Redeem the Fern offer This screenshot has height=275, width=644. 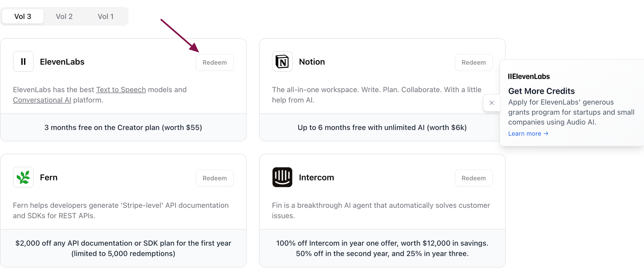tap(214, 178)
